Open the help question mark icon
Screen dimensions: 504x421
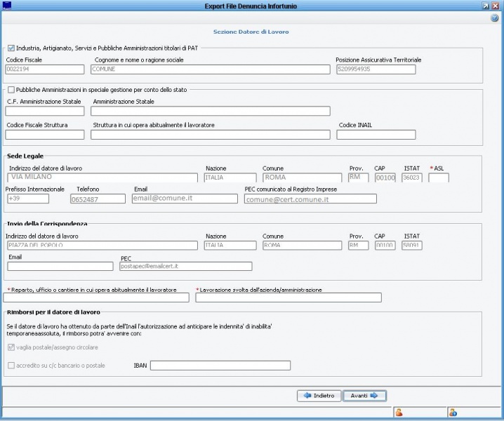(494, 18)
